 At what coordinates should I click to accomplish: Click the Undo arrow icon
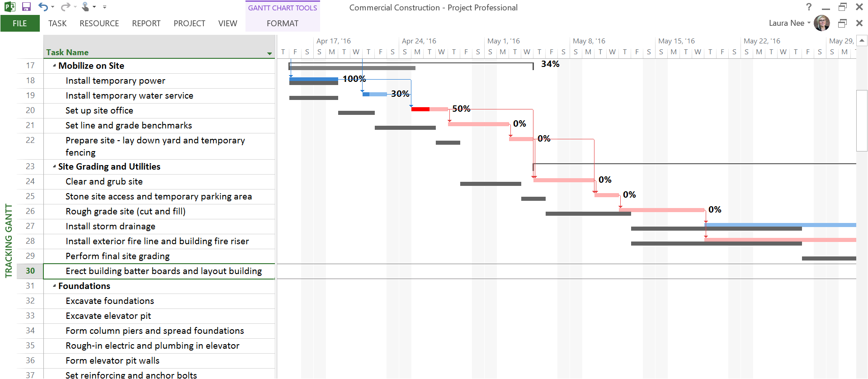pyautogui.click(x=43, y=7)
